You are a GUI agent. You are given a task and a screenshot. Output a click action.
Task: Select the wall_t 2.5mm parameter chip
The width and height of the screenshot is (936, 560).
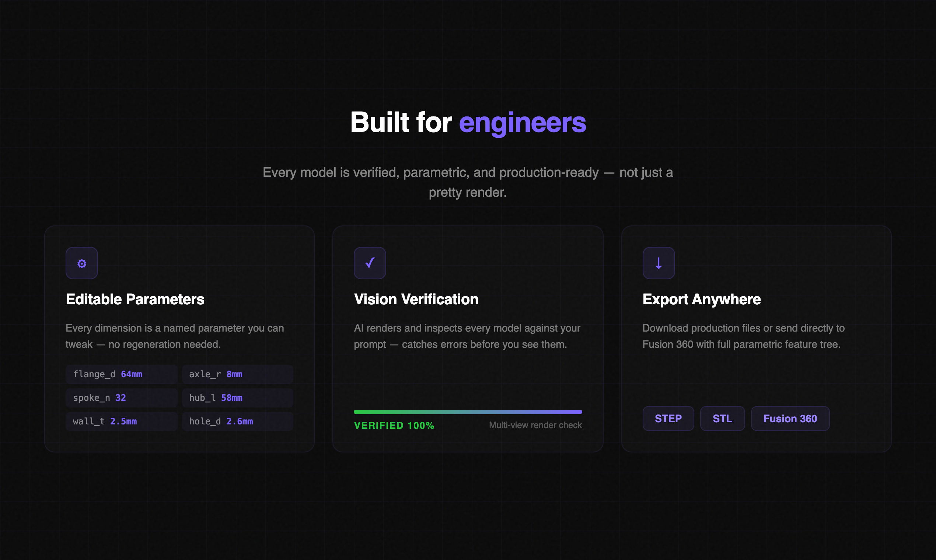(121, 421)
